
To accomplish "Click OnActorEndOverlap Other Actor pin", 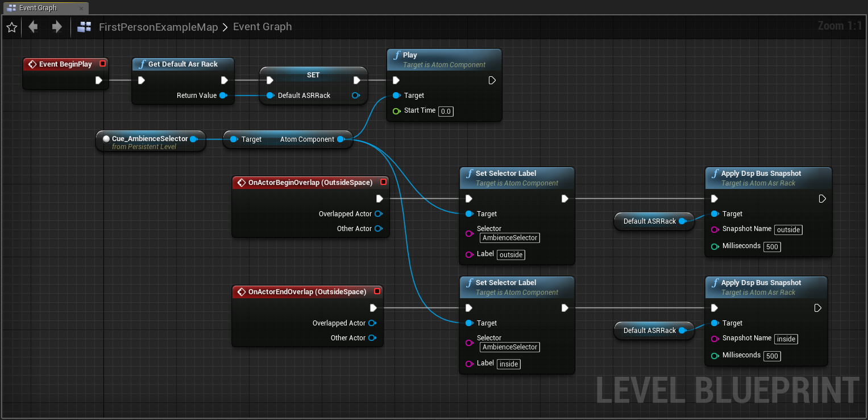I will coord(372,338).
